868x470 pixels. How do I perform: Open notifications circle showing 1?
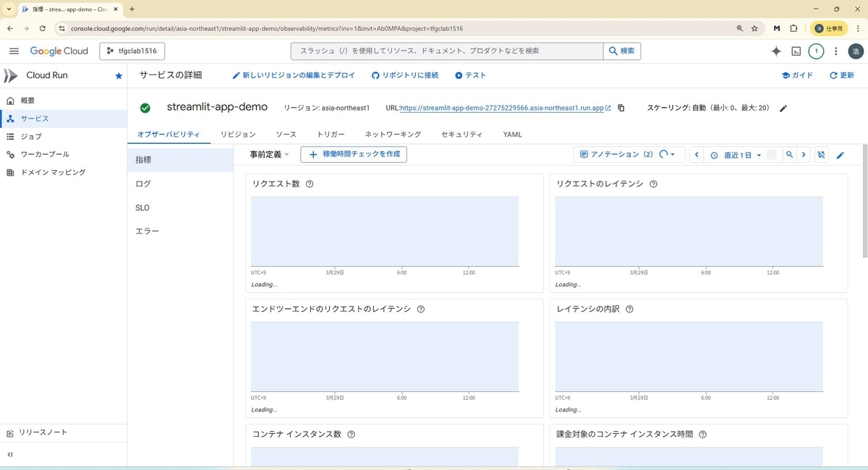816,51
